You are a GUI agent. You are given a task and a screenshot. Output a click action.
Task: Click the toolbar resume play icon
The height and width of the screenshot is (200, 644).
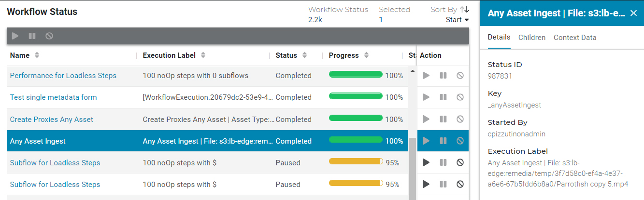click(x=15, y=36)
